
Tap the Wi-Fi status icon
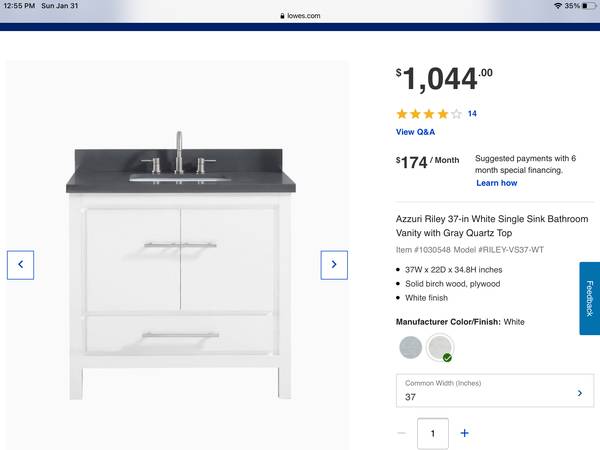[x=558, y=6]
